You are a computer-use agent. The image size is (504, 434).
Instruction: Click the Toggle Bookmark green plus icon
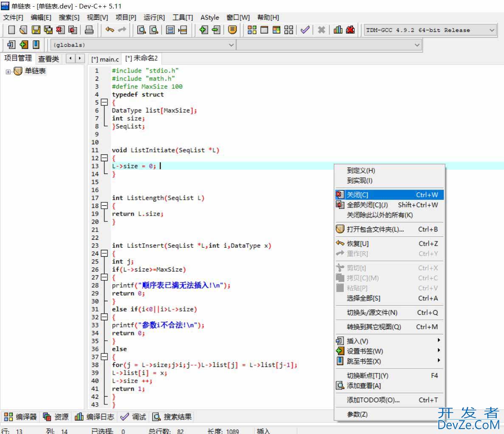pyautogui.click(x=24, y=45)
